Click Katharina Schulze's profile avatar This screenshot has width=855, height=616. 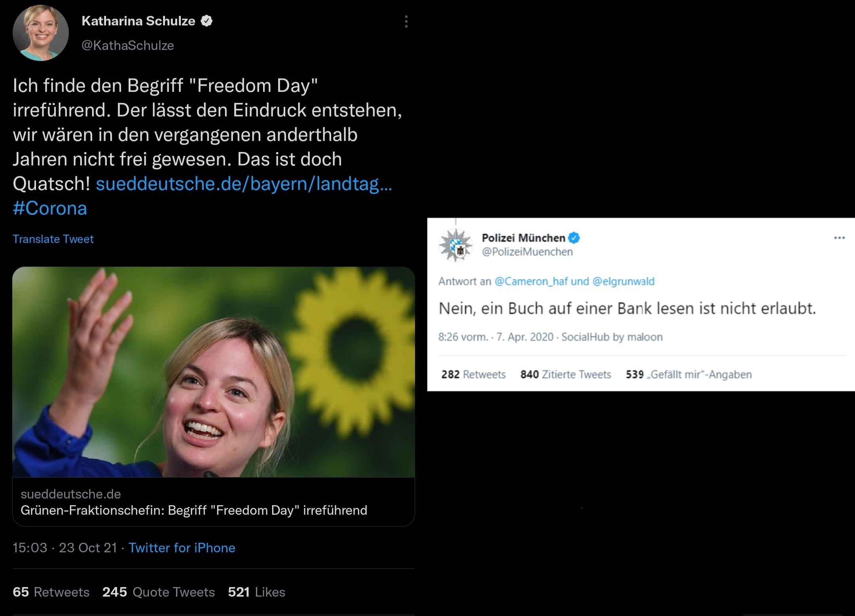click(x=41, y=33)
